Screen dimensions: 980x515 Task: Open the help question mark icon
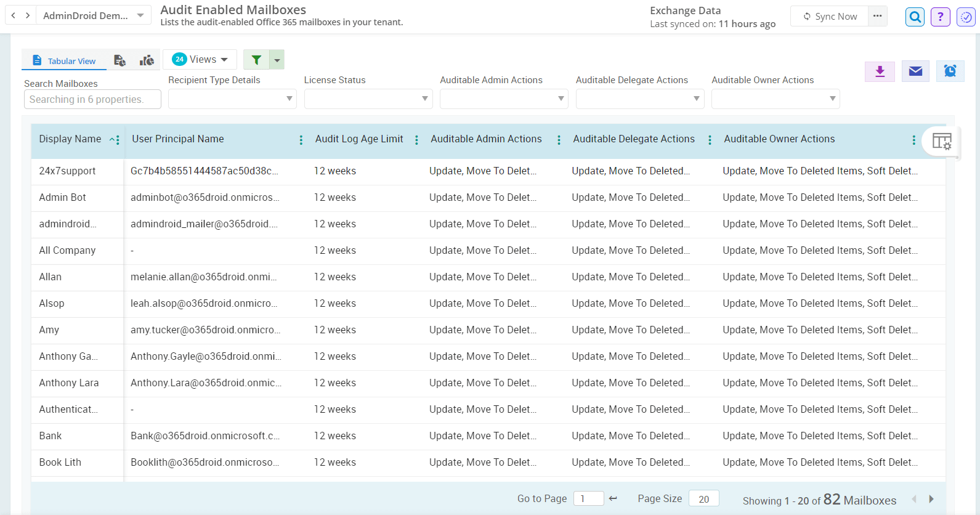(941, 17)
